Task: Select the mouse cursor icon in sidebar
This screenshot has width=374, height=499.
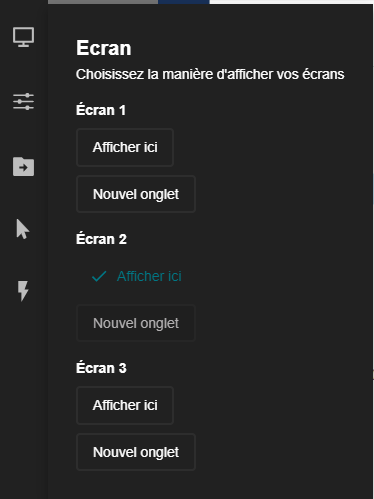Action: click(23, 229)
